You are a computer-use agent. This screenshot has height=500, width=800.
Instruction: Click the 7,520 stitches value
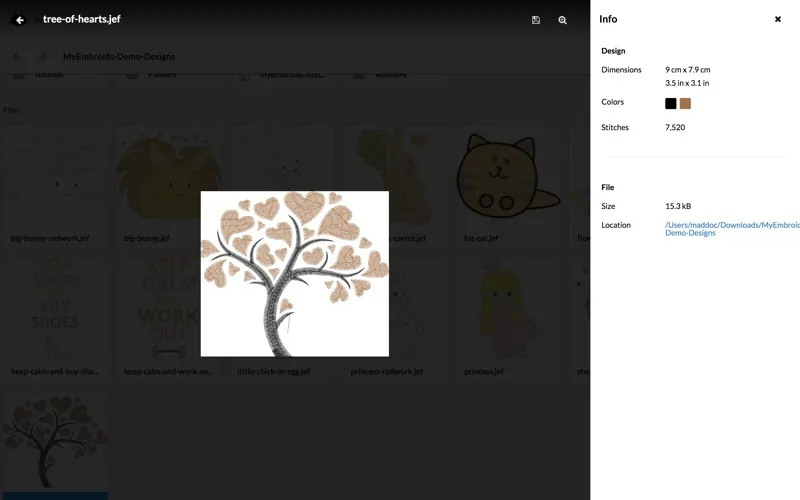point(675,128)
